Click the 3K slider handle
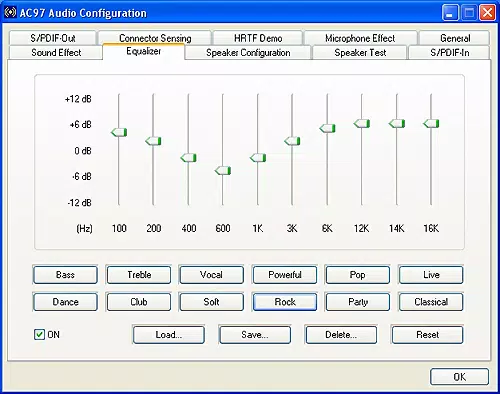Viewport: 500px width, 394px height. click(292, 141)
